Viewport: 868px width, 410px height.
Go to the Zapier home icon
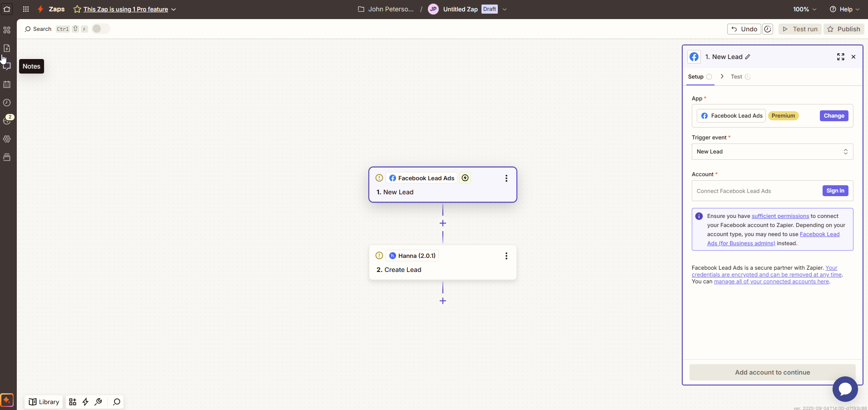pos(7,9)
